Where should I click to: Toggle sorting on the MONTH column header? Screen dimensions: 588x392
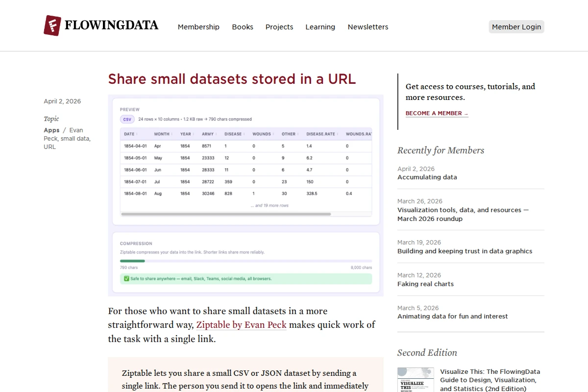tap(162, 134)
